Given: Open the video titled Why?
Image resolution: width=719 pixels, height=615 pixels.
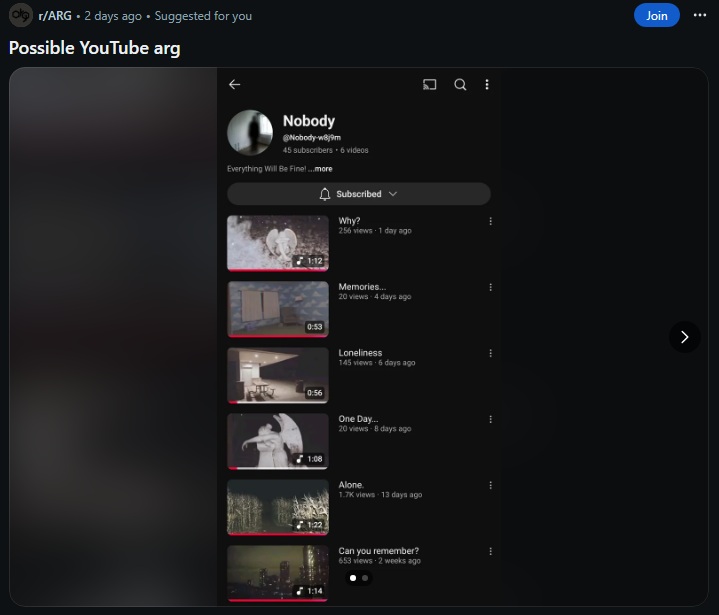Looking at the screenshot, I should coord(349,221).
